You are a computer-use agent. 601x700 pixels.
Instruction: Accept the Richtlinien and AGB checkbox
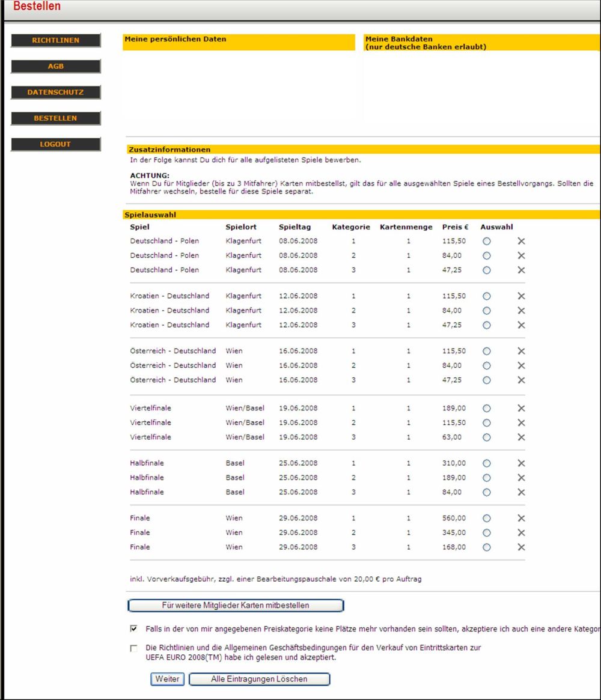133,649
